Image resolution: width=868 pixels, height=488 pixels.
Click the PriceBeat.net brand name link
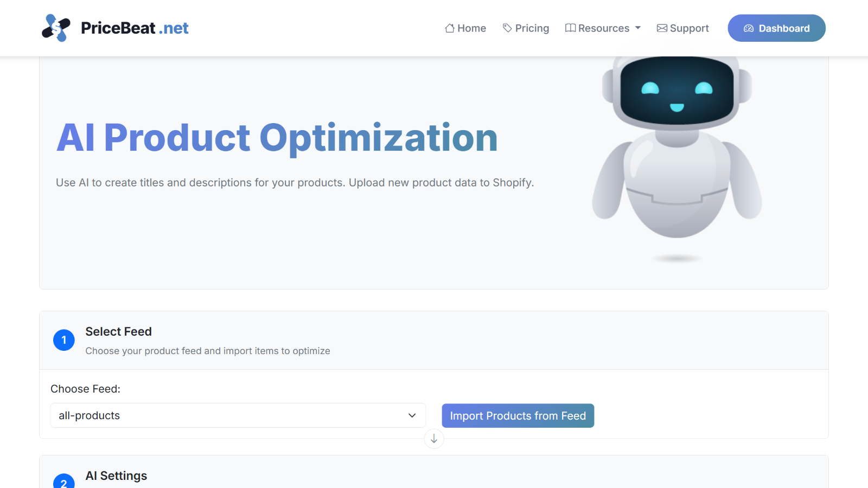point(133,28)
